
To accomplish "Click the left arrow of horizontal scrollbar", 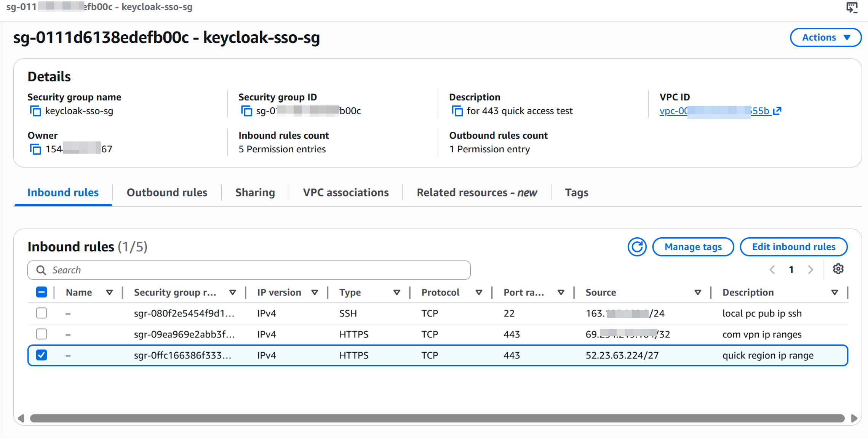I will pos(21,418).
